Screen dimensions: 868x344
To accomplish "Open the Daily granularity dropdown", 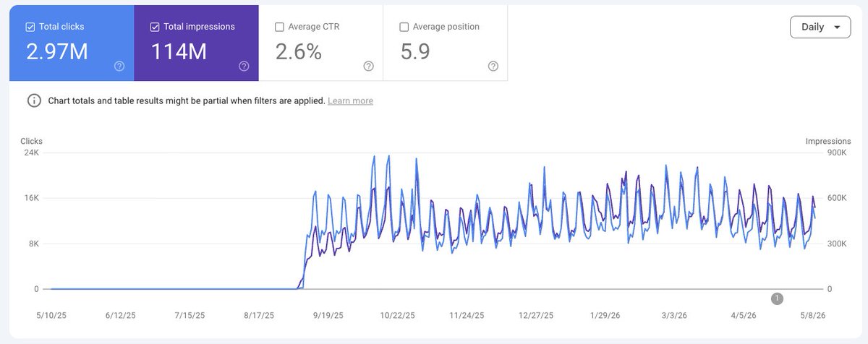I will [820, 27].
